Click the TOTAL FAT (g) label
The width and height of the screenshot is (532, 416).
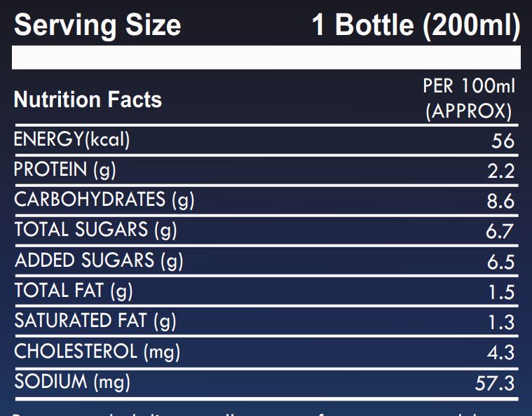[74, 291]
